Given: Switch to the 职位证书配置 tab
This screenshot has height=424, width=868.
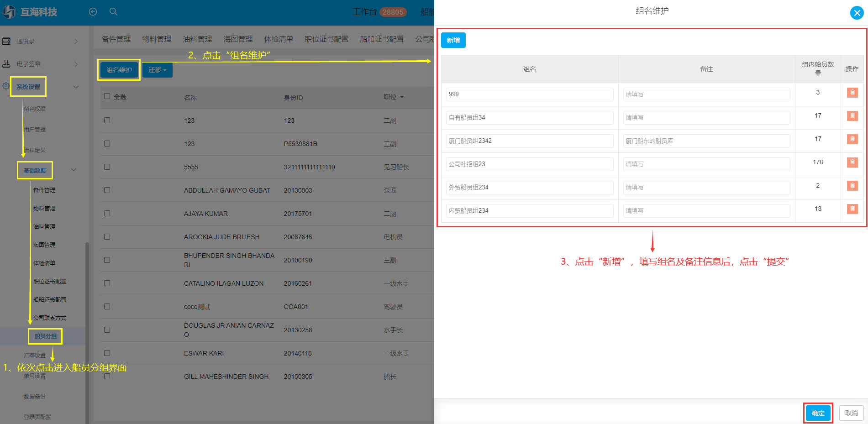Looking at the screenshot, I should tap(326, 39).
